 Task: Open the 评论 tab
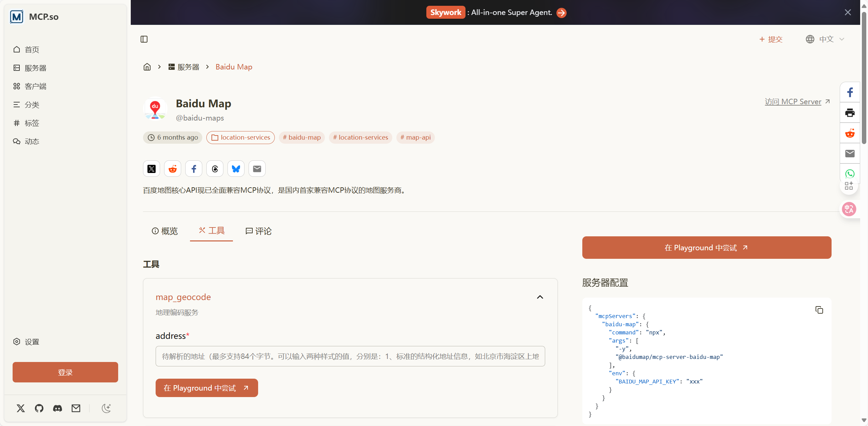(x=258, y=231)
